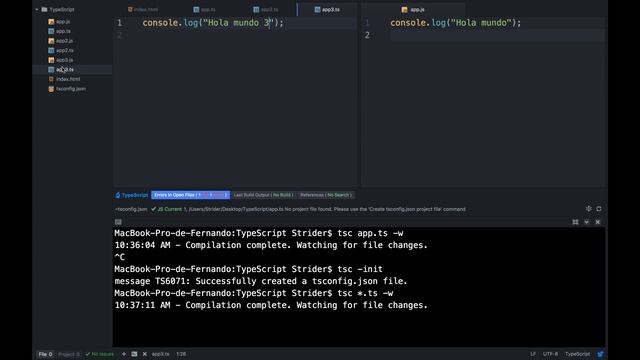
Task: Click the tsconfig.json label in TypeScript panel
Action: 131,209
